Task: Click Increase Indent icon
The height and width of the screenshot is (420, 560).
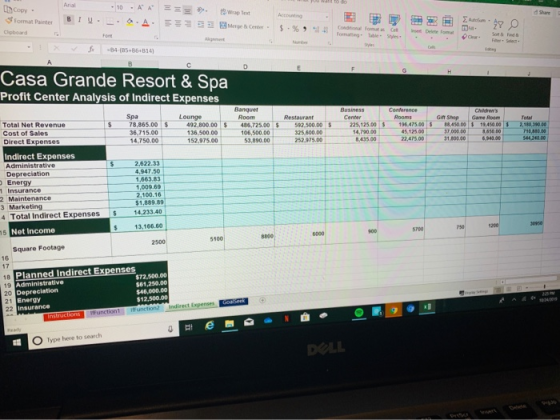Action: pyautogui.click(x=211, y=25)
